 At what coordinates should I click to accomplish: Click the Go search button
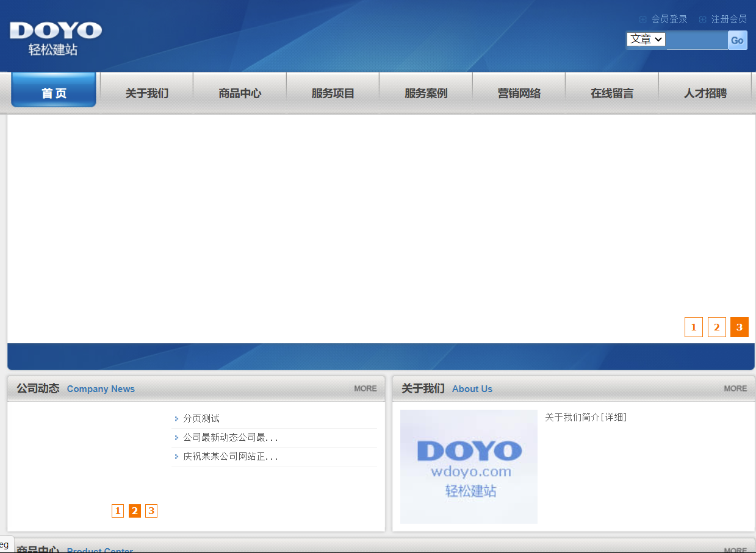(737, 40)
